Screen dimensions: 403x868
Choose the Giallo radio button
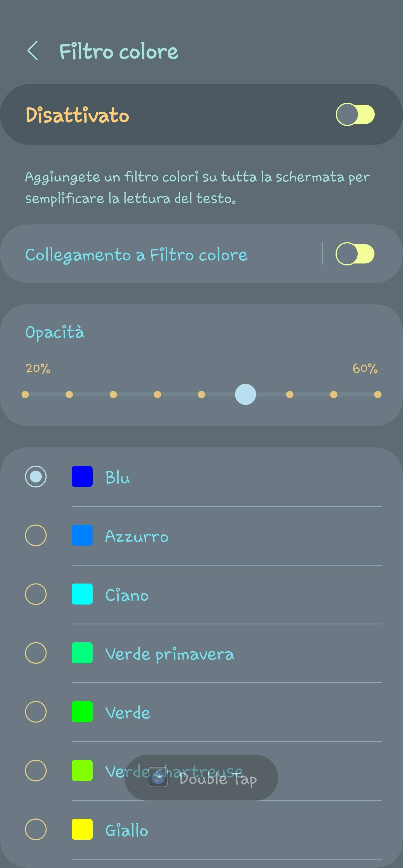(x=36, y=829)
